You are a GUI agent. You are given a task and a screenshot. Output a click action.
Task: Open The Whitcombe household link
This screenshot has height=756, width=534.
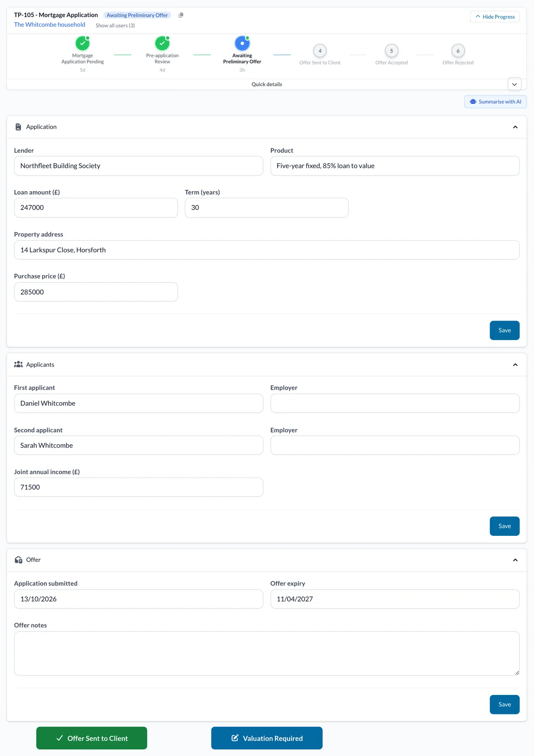(x=50, y=25)
